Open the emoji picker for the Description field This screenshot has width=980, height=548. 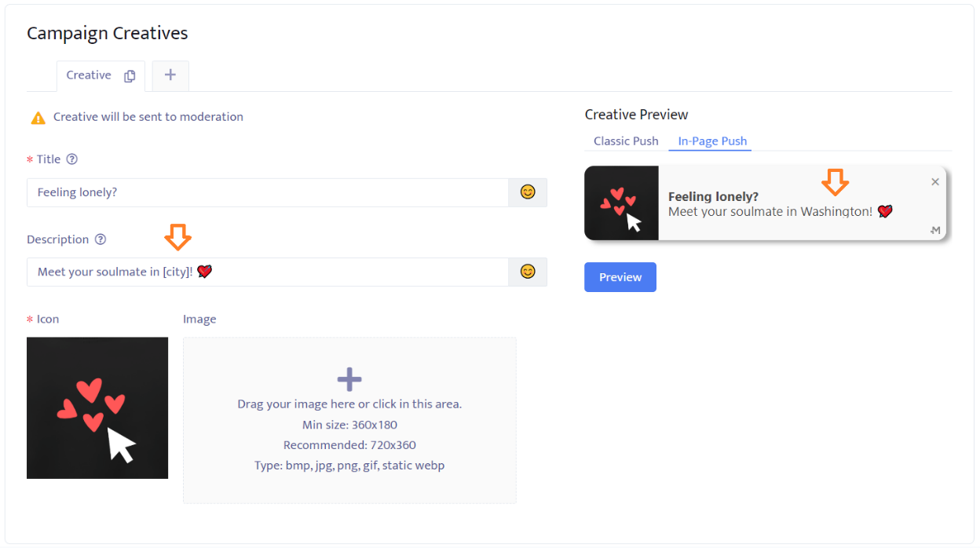click(x=528, y=272)
